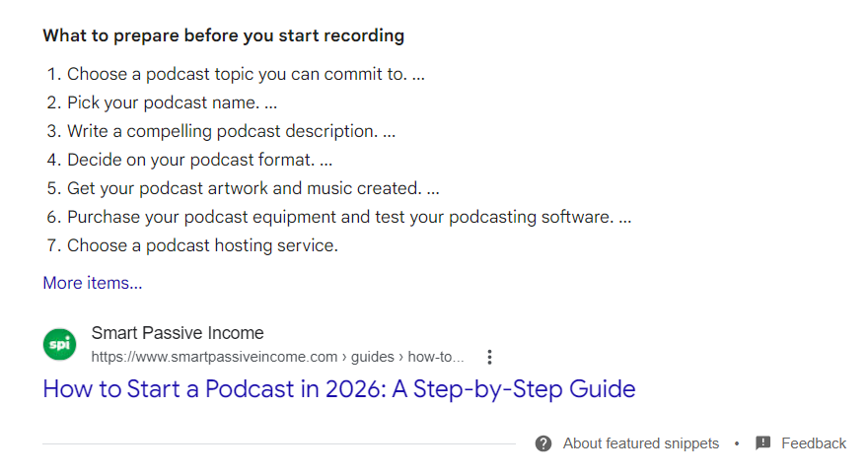Open How to Start a Podcast guide link
Viewport: 868px width, 475px height.
point(338,389)
